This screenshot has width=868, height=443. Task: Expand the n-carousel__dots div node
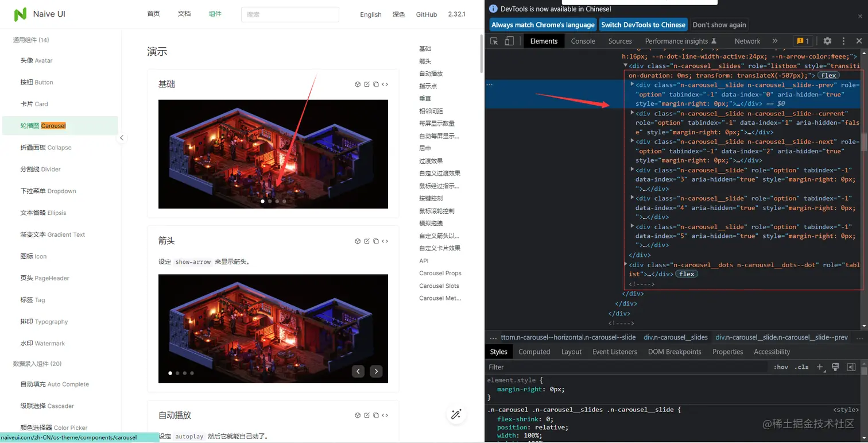[x=625, y=264]
